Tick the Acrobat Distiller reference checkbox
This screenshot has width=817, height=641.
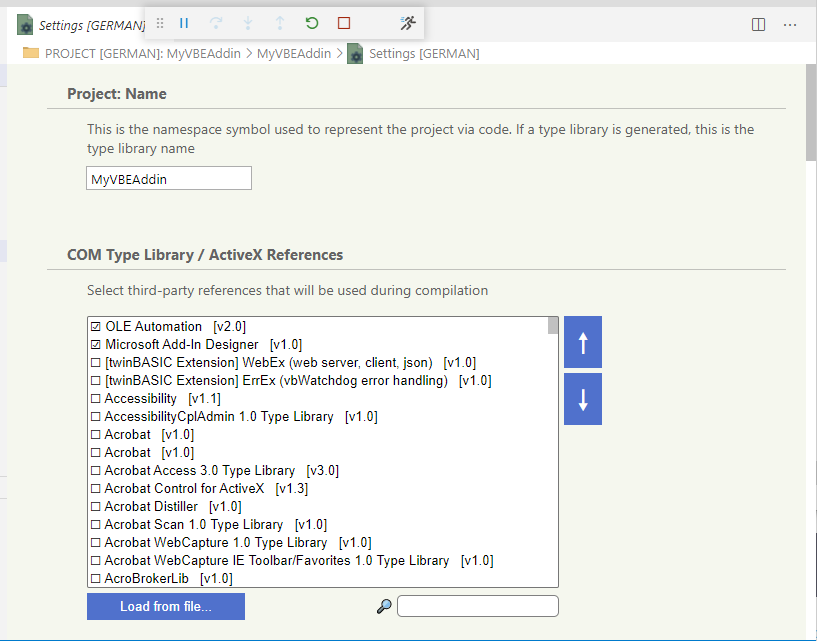pyautogui.click(x=96, y=507)
